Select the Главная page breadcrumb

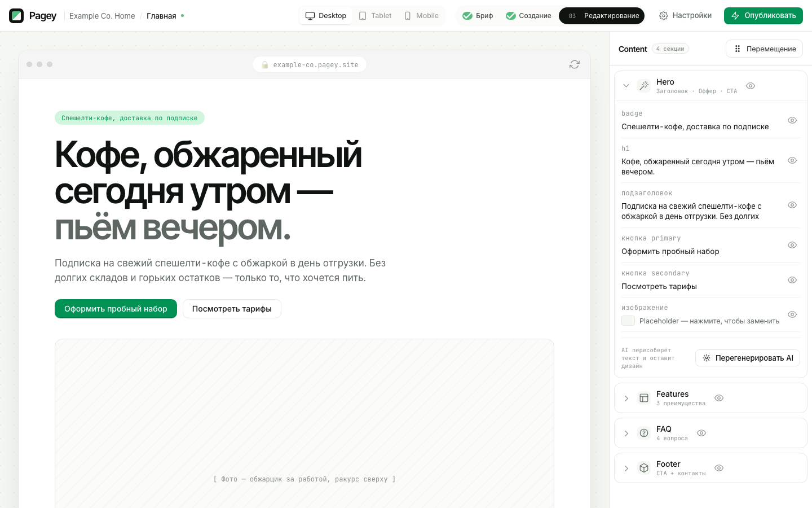161,16
